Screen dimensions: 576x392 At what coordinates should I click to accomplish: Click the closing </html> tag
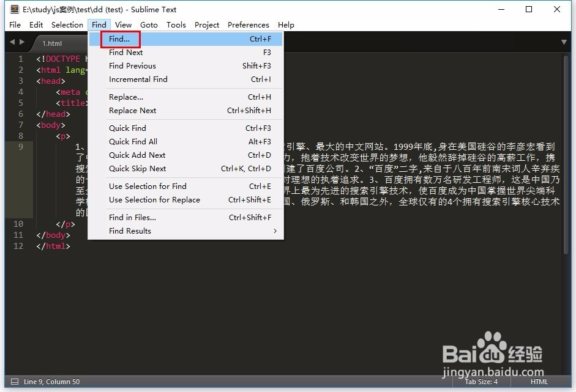pos(53,246)
